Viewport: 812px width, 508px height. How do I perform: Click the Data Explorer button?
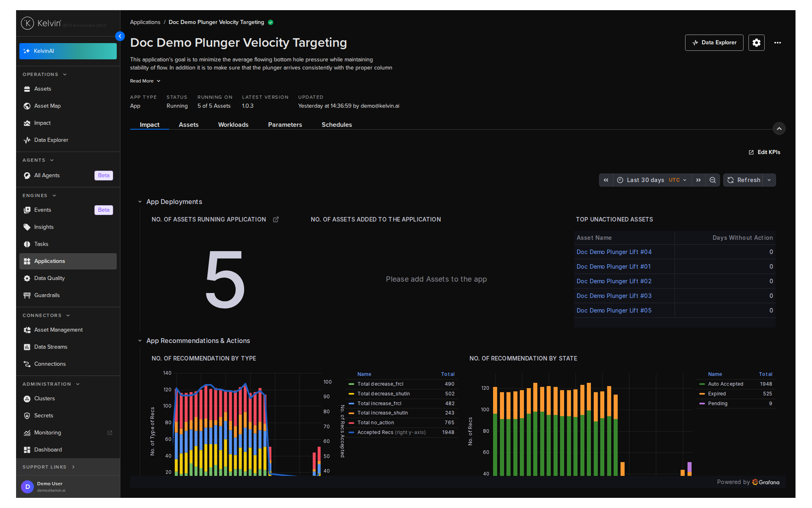click(x=714, y=43)
